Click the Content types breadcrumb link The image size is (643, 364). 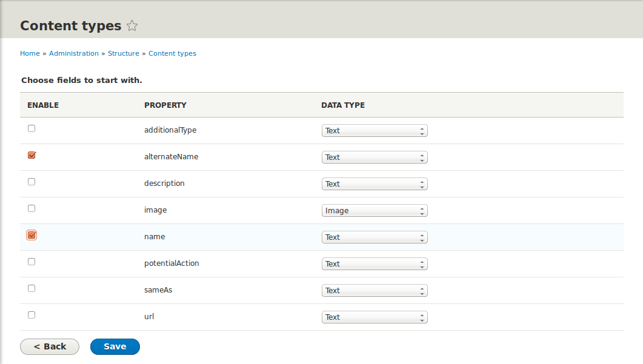coord(172,53)
